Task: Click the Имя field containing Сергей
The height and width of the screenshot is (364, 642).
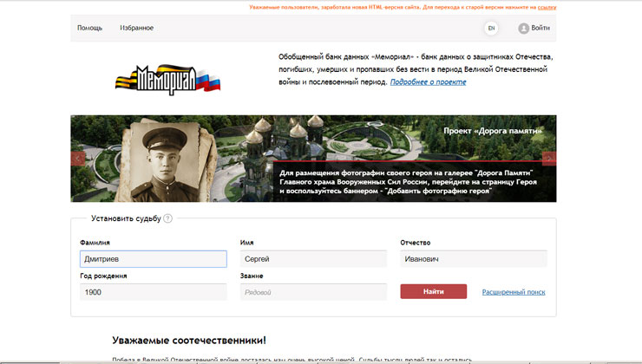Action: (x=312, y=258)
